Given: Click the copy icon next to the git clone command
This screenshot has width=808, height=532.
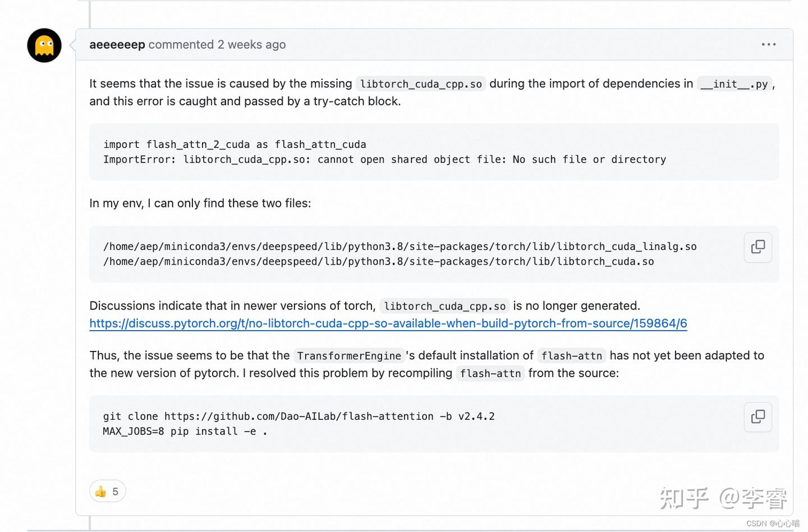Looking at the screenshot, I should pyautogui.click(x=757, y=417).
